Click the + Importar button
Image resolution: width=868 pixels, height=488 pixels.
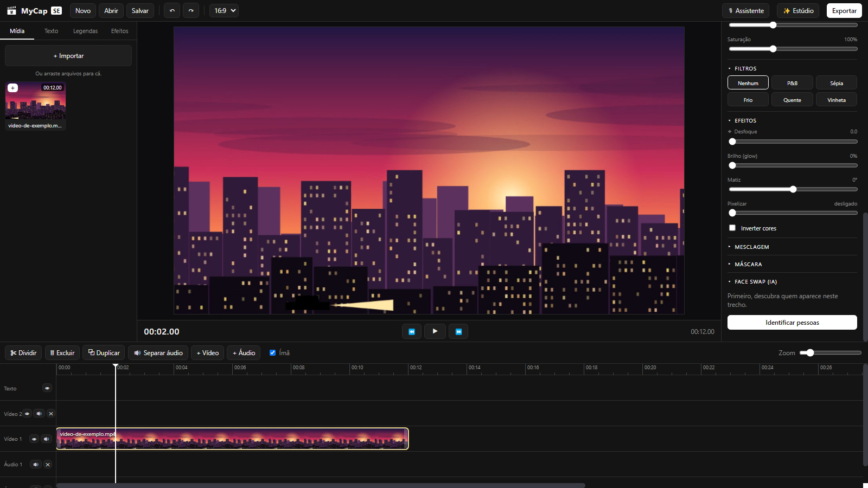[68, 56]
